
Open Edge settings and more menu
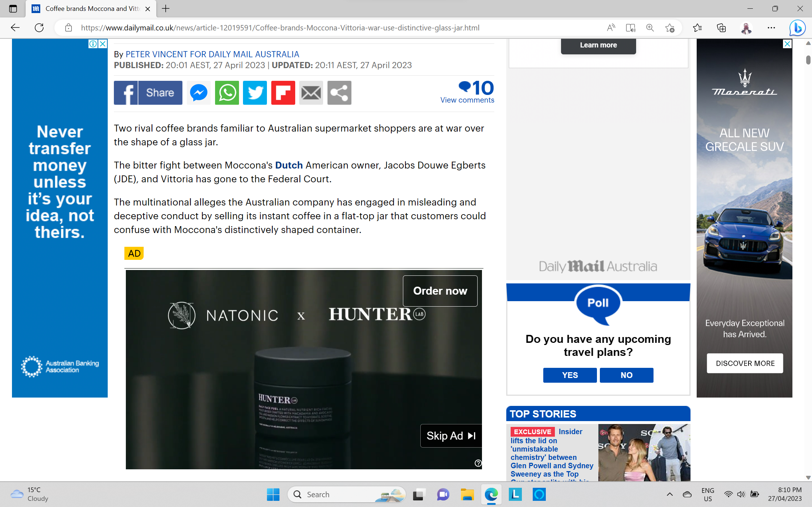tap(771, 28)
